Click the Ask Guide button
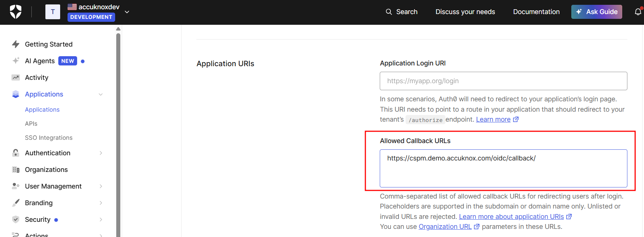 tap(596, 12)
